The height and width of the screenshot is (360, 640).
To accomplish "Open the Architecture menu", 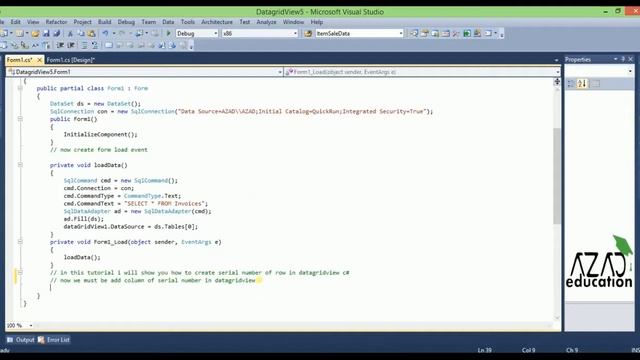I will pyautogui.click(x=217, y=22).
